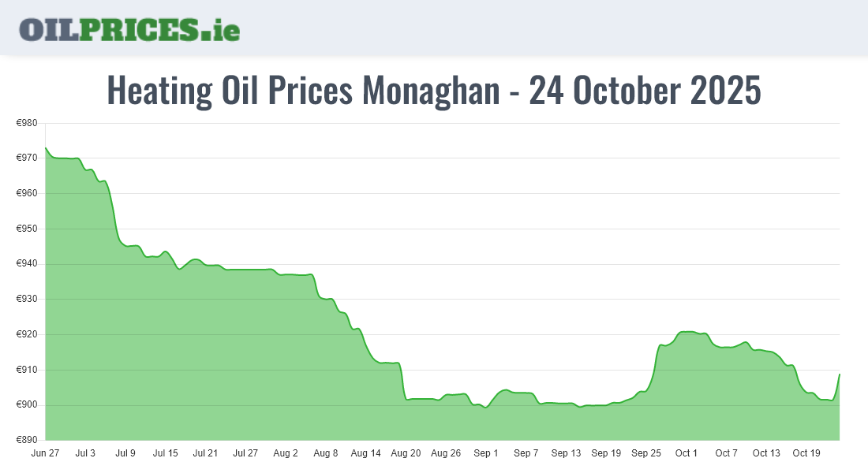Click the €890 y-axis label
The height and width of the screenshot is (473, 868).
pos(28,440)
